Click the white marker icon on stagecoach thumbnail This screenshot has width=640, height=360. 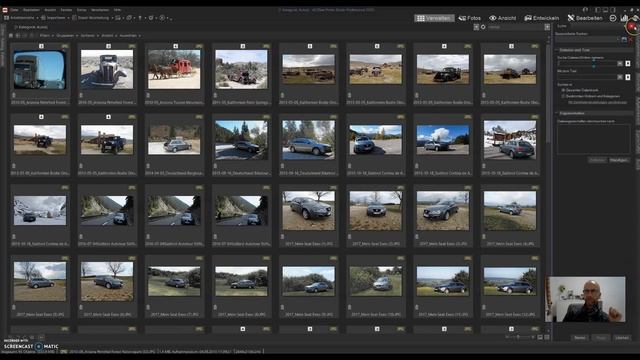(176, 46)
